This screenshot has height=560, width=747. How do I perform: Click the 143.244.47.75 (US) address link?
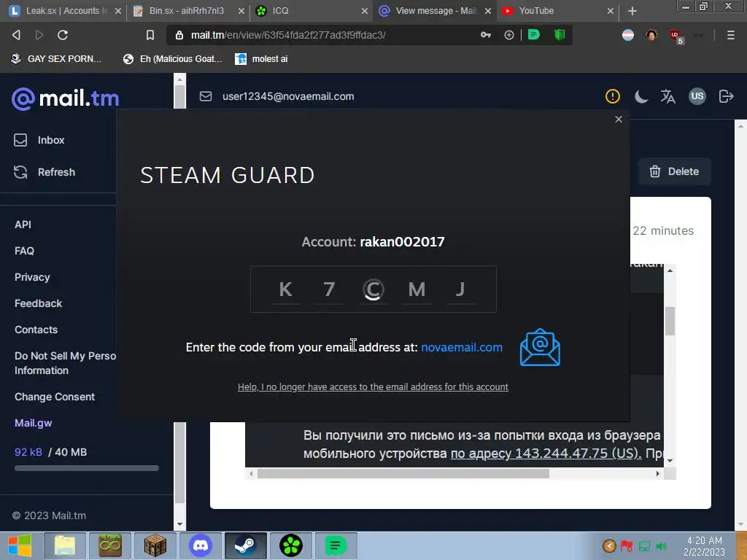coord(546,453)
